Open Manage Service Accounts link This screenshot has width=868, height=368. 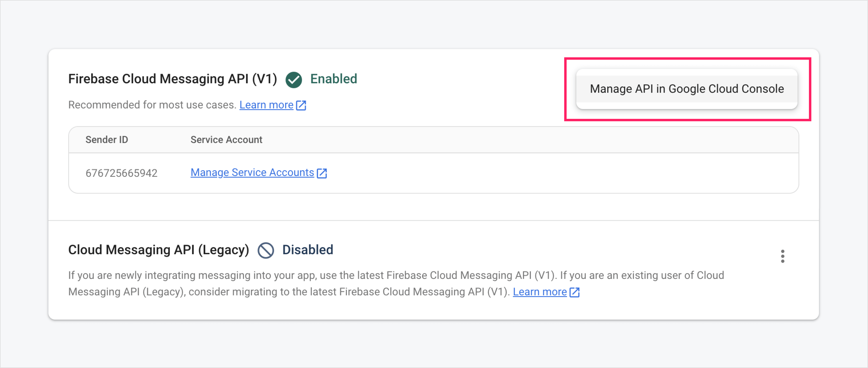pos(252,173)
